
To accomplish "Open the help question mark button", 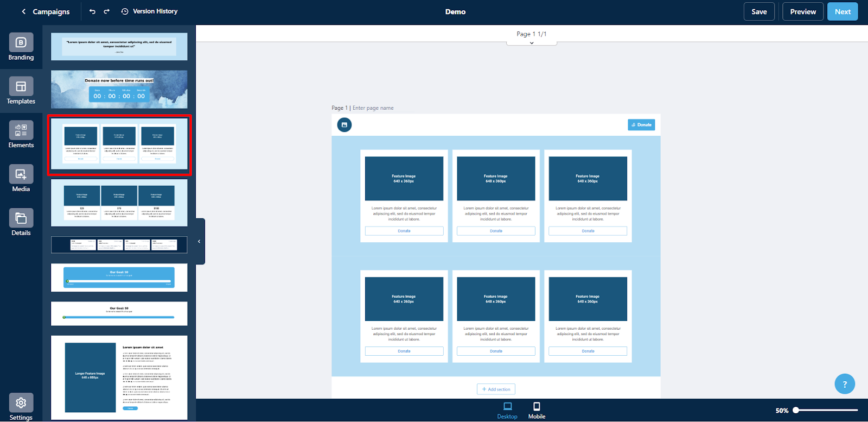I will 845,385.
